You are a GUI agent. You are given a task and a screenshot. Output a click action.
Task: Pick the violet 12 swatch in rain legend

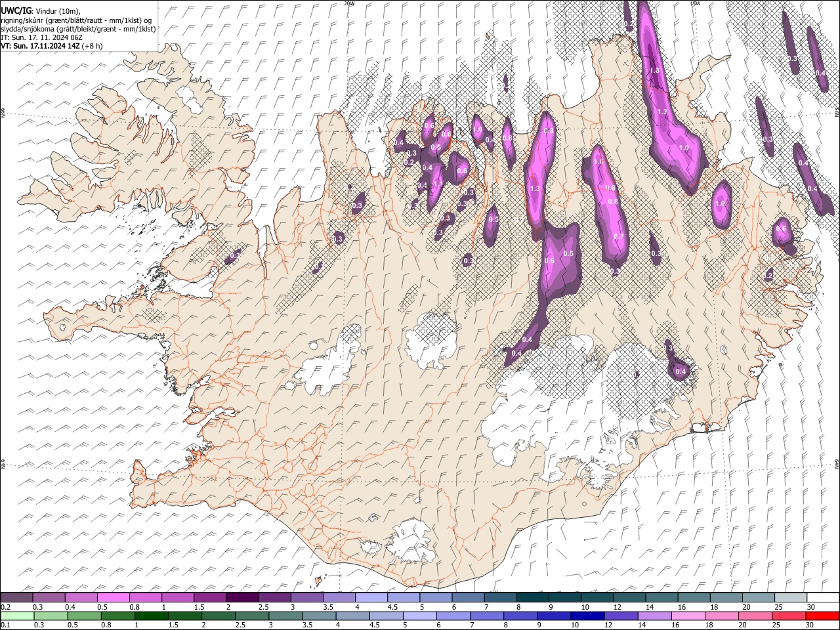(x=621, y=616)
